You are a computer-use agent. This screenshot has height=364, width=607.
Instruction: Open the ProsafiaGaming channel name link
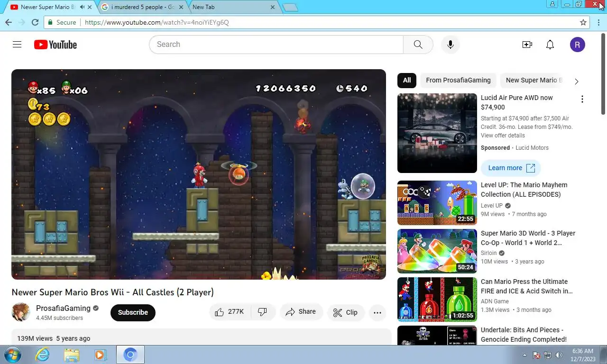click(63, 308)
